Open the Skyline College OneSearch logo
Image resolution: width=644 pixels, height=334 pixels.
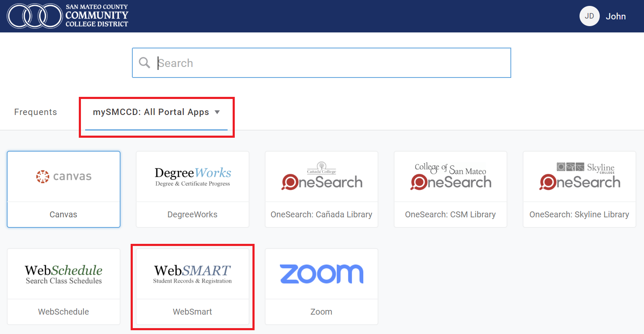point(580,176)
